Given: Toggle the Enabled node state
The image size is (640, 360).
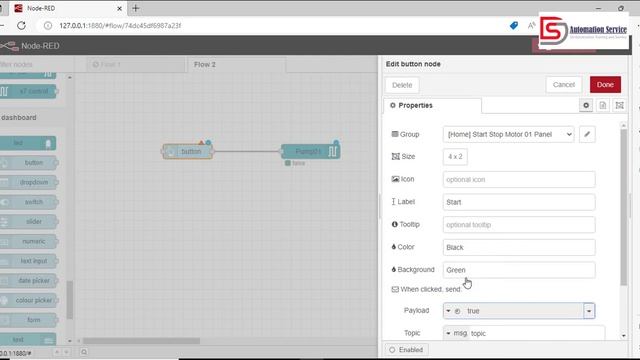Looking at the screenshot, I should pos(406,350).
